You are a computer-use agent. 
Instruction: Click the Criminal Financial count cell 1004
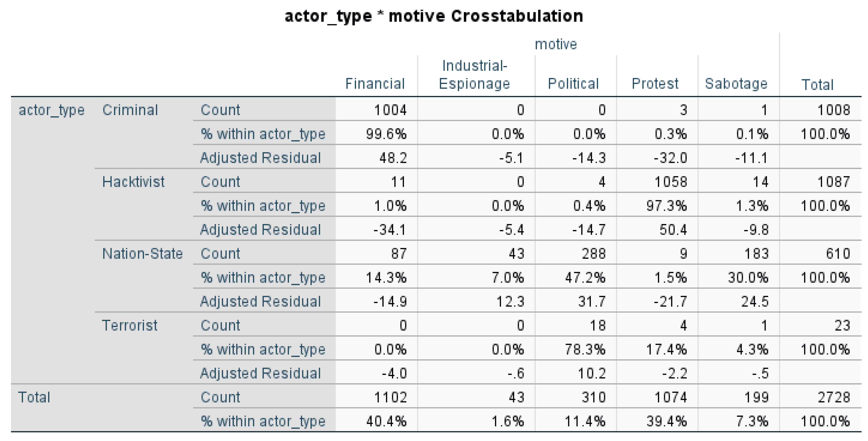[390, 110]
